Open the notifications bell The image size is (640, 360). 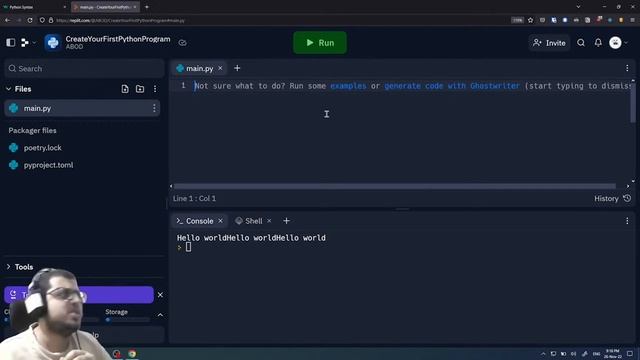click(x=598, y=43)
